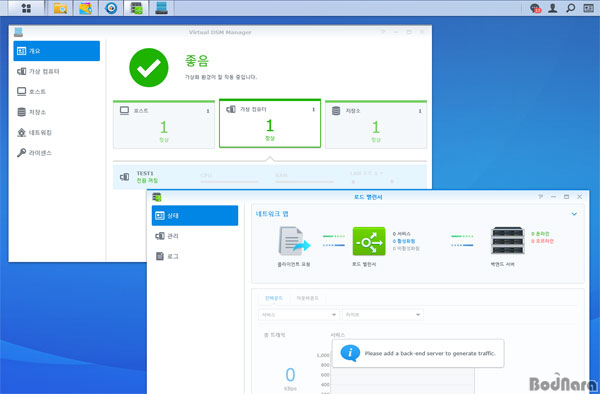This screenshot has width=600, height=394.
Task: Click the '0 오프라인' red text
Action: pos(542,241)
